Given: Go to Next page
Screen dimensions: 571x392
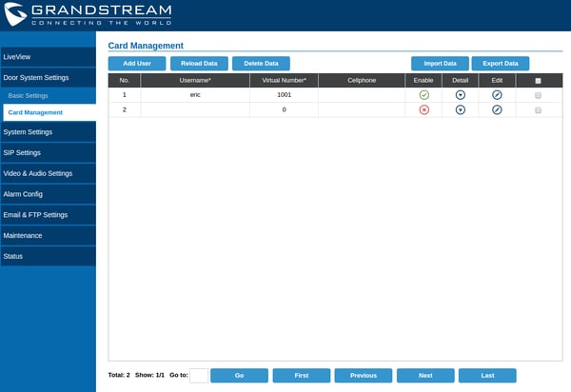Looking at the screenshot, I should tap(425, 376).
